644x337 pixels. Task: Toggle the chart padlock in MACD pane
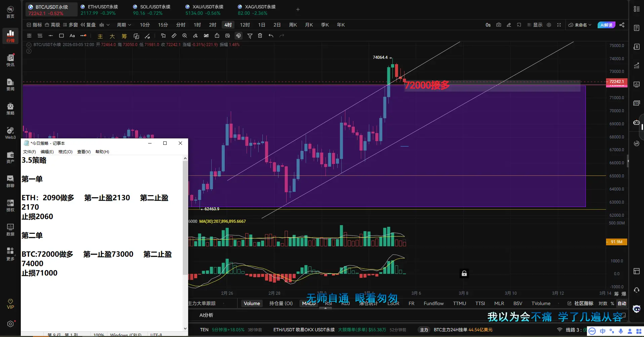pos(464,273)
